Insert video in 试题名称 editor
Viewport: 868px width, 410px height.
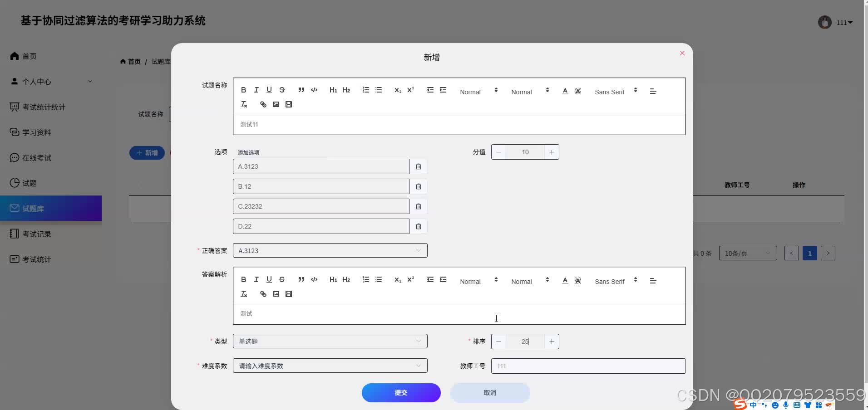pos(289,104)
